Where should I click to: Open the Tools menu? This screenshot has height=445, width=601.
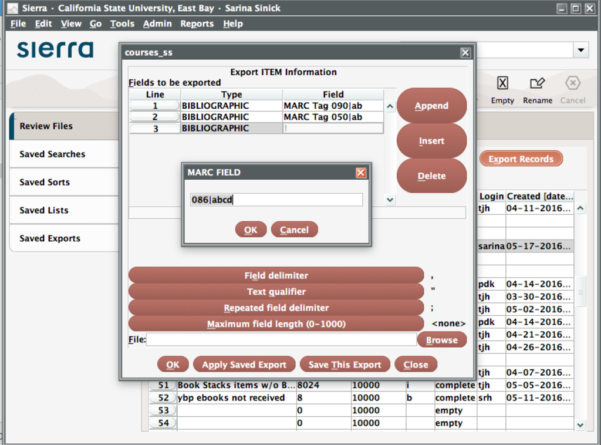[x=123, y=23]
